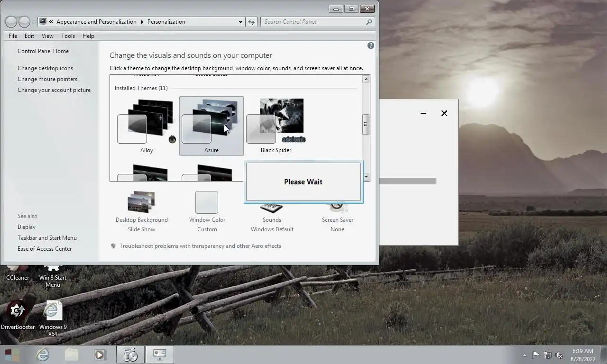Click theme list scrollbar up arrow

(x=366, y=79)
